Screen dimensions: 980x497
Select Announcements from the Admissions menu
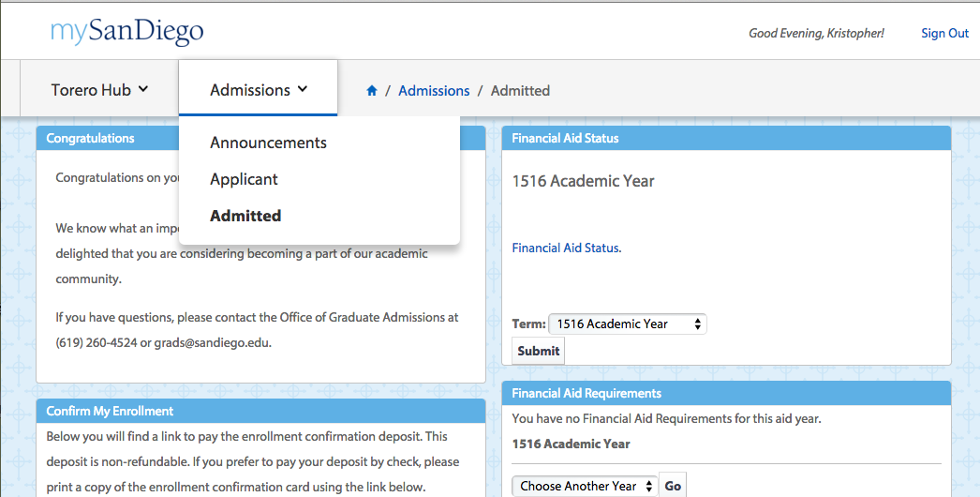[x=268, y=143]
